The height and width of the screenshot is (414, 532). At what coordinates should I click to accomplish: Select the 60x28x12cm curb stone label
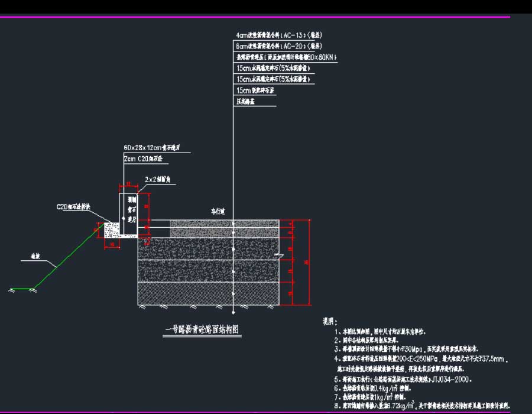pos(155,147)
